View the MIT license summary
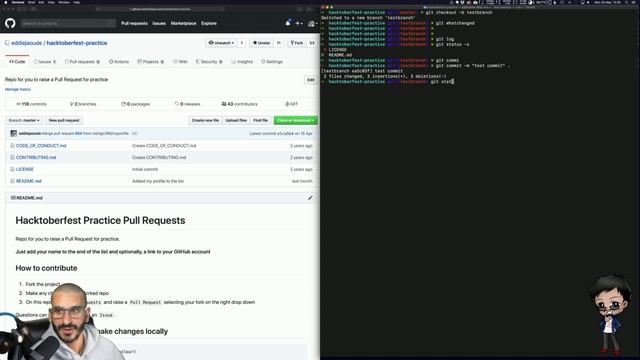 pyautogui.click(x=291, y=104)
